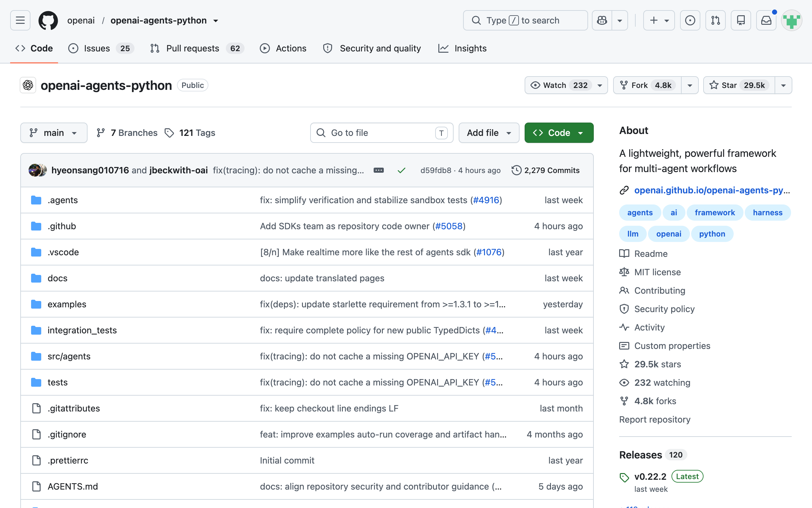Open the openai organization avatar icon

tap(28, 85)
